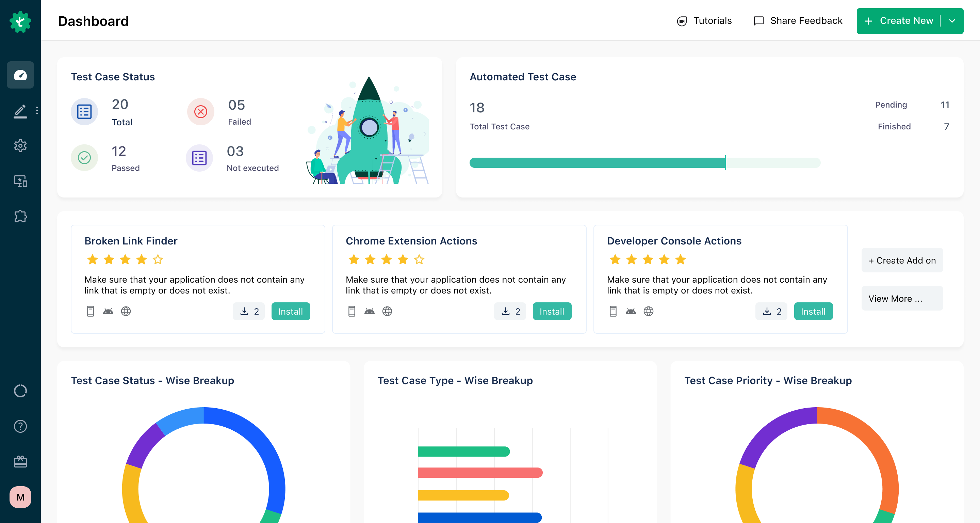Click View More under Create Add on
The image size is (980, 523).
902,298
